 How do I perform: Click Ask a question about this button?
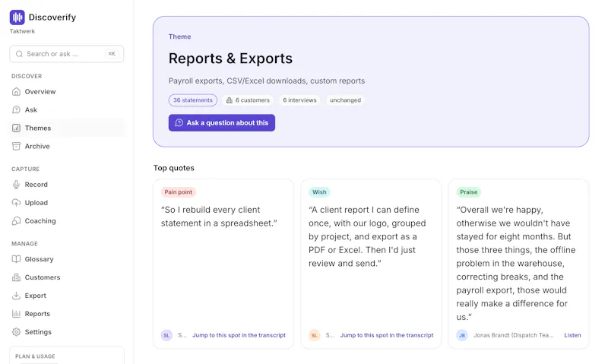tap(222, 123)
